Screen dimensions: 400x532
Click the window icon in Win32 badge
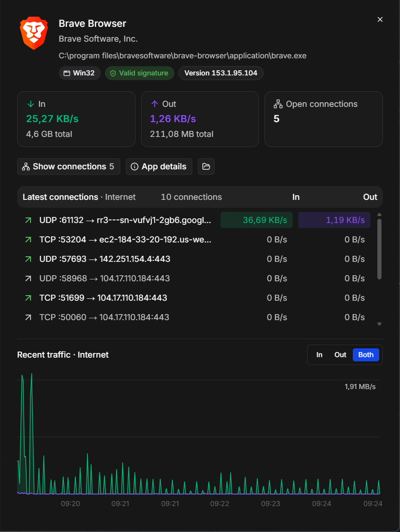click(x=67, y=73)
